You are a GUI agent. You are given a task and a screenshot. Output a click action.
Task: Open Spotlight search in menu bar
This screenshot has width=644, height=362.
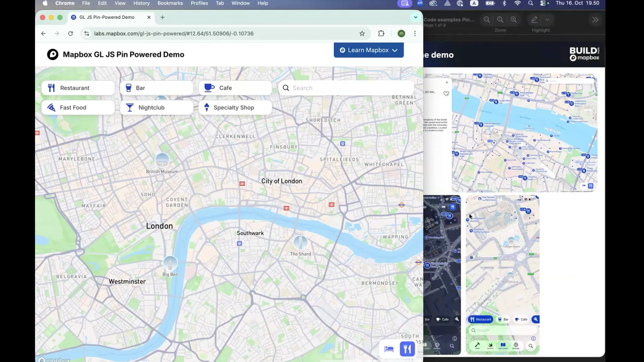[x=531, y=3]
